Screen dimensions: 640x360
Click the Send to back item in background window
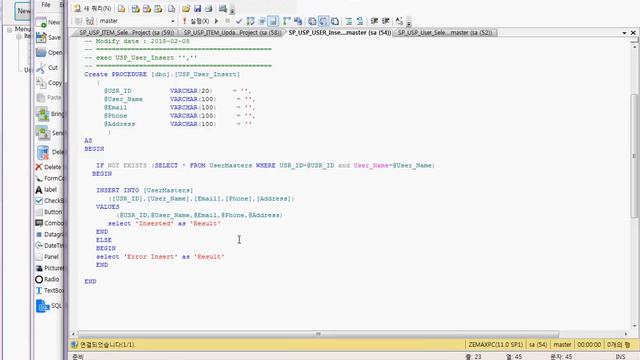(49, 133)
